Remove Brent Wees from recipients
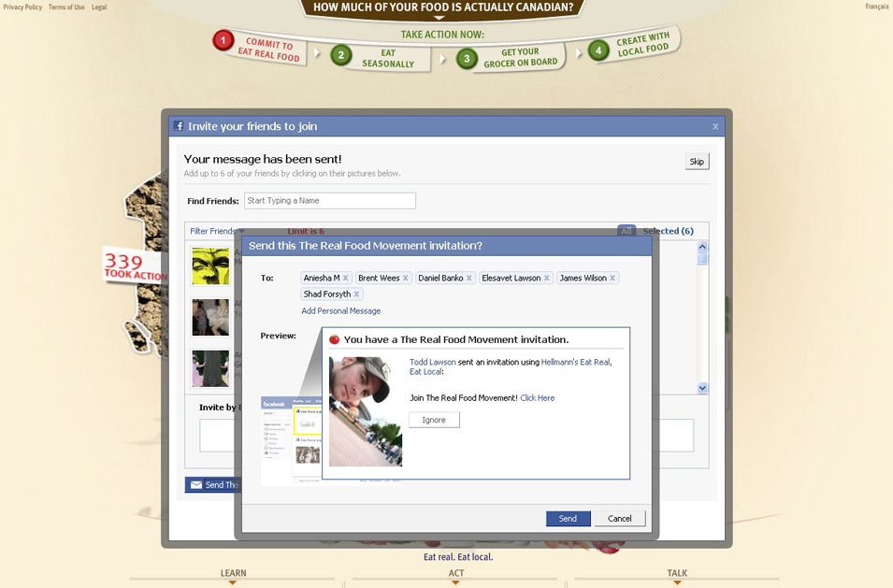The image size is (893, 588). pyautogui.click(x=406, y=279)
